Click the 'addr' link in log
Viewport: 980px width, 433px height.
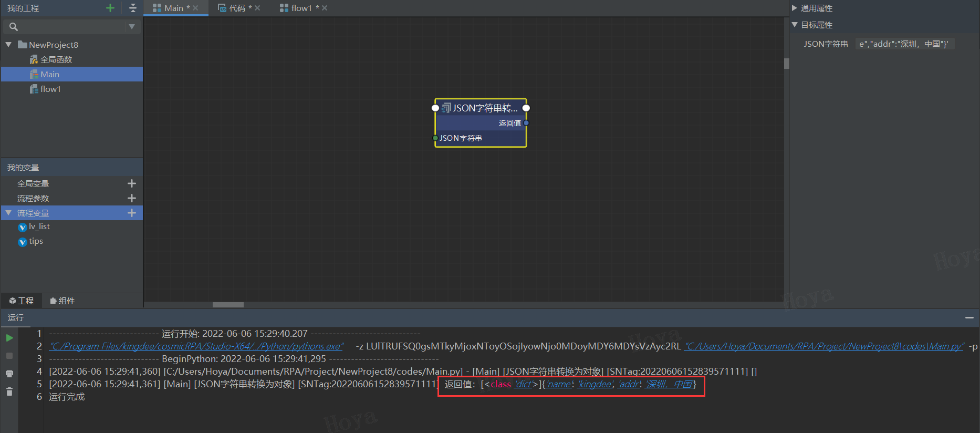click(x=629, y=384)
